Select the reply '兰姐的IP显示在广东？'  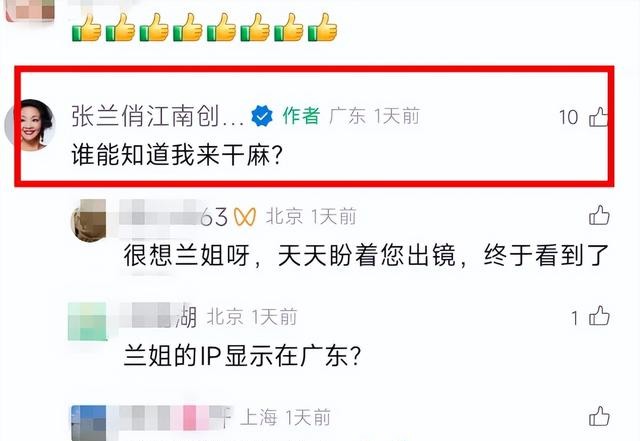(x=242, y=356)
